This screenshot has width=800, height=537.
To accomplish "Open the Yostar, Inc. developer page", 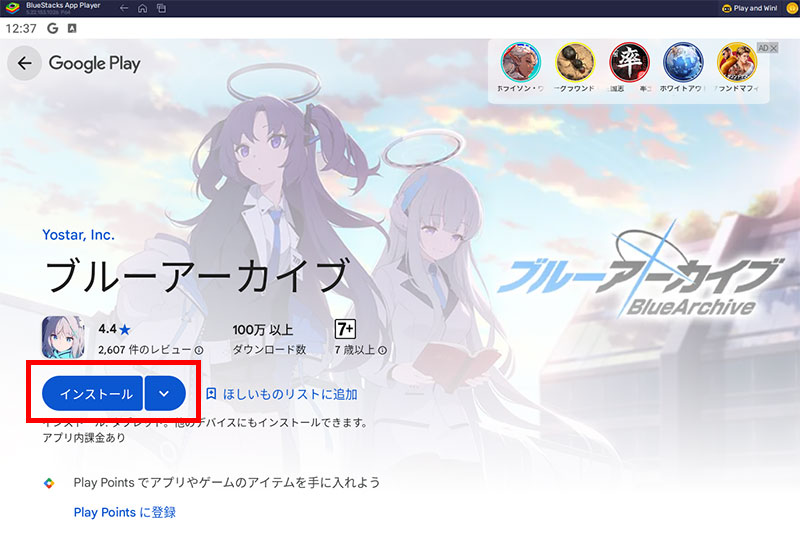I will [x=78, y=235].
